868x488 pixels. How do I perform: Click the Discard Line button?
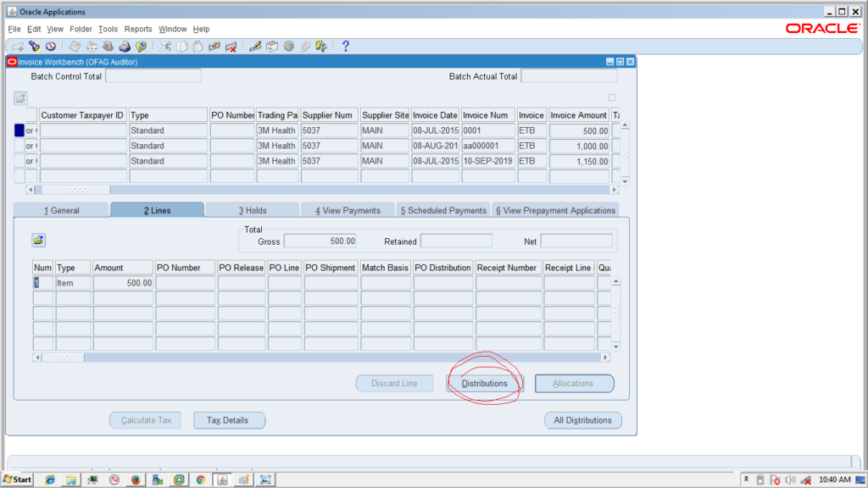point(394,384)
